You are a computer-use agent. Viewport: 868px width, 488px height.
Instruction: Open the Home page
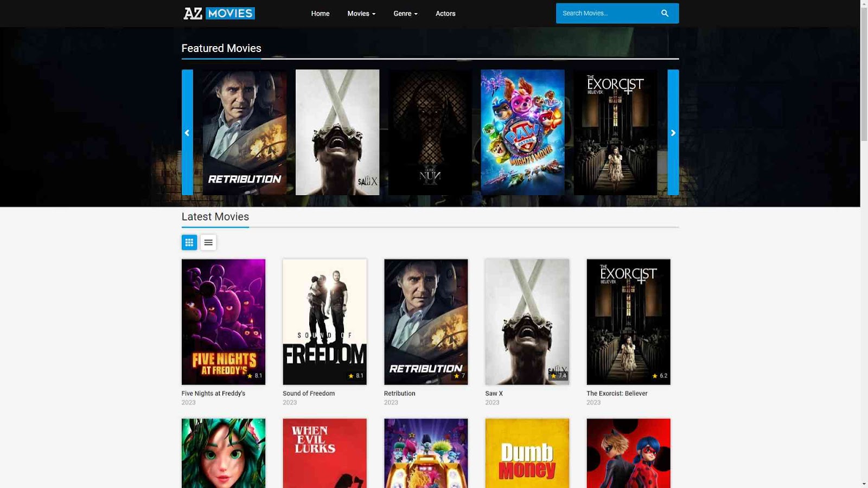tap(320, 14)
